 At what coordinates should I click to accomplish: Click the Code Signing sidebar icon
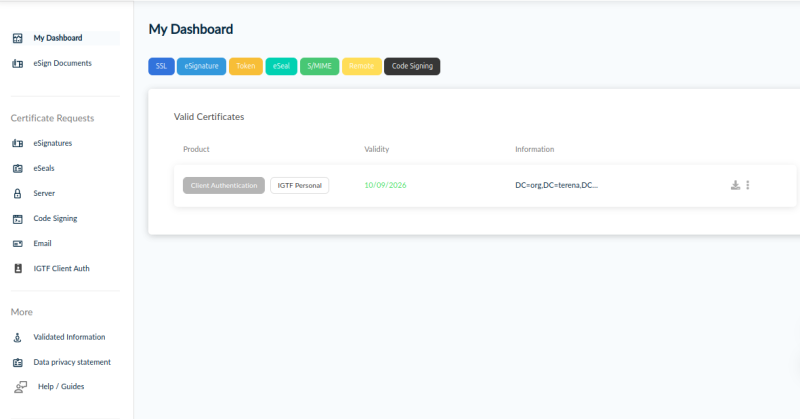pyautogui.click(x=17, y=218)
